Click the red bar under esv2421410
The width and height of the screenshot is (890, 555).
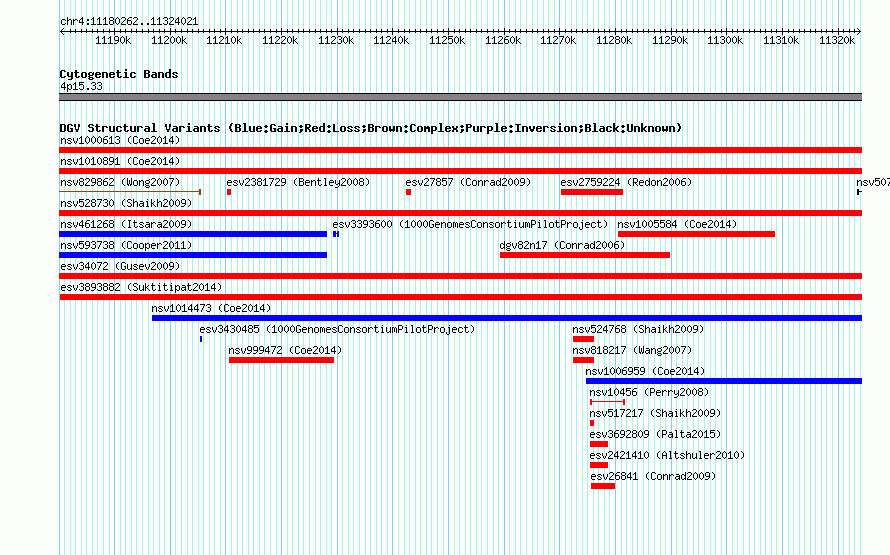pos(599,465)
